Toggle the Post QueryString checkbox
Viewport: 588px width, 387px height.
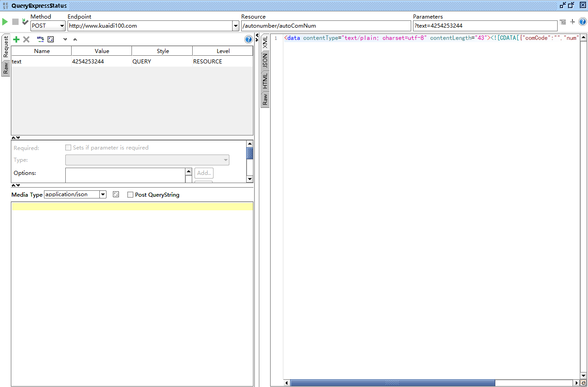point(130,195)
